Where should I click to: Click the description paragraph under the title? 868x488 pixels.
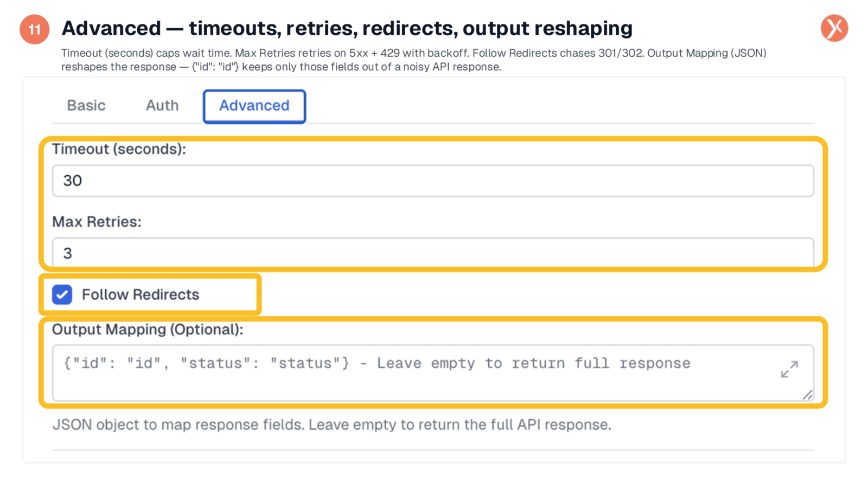pyautogui.click(x=413, y=60)
